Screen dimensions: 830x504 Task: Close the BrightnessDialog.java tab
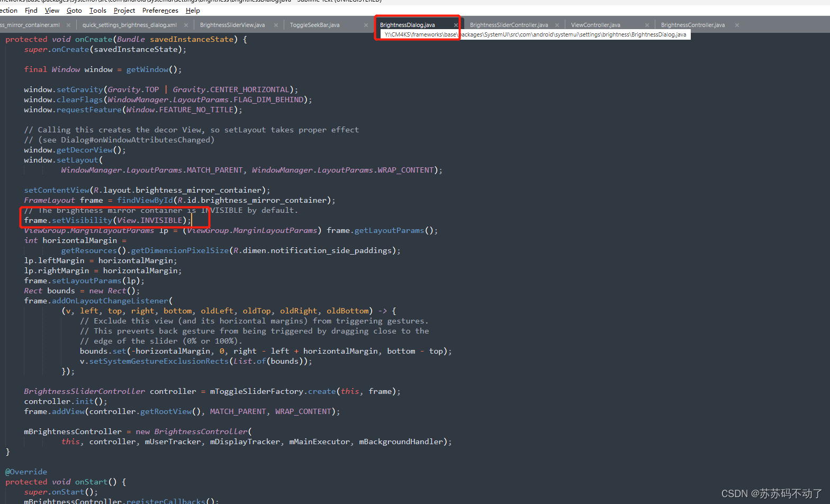click(456, 25)
